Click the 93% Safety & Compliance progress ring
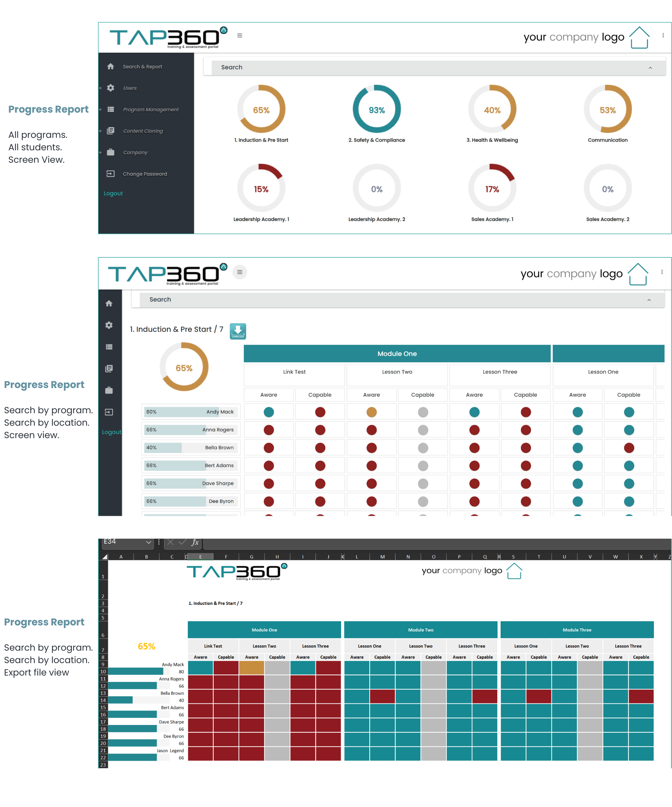 (376, 109)
